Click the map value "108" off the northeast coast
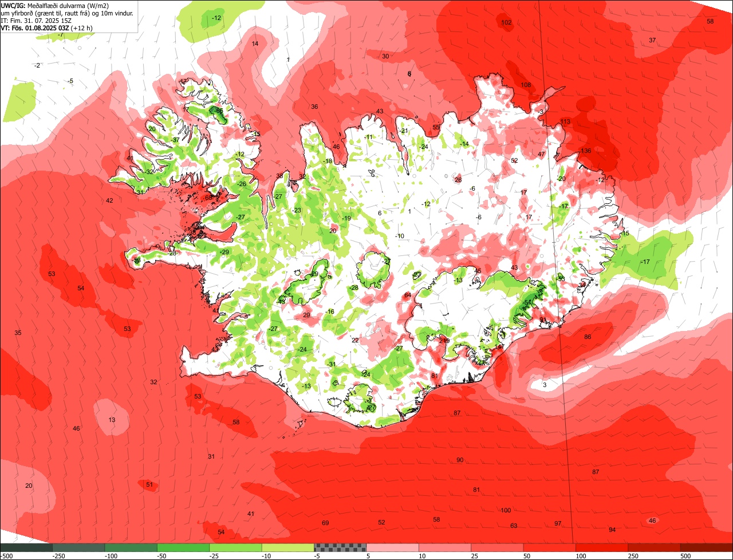The image size is (733, 560). pyautogui.click(x=526, y=85)
